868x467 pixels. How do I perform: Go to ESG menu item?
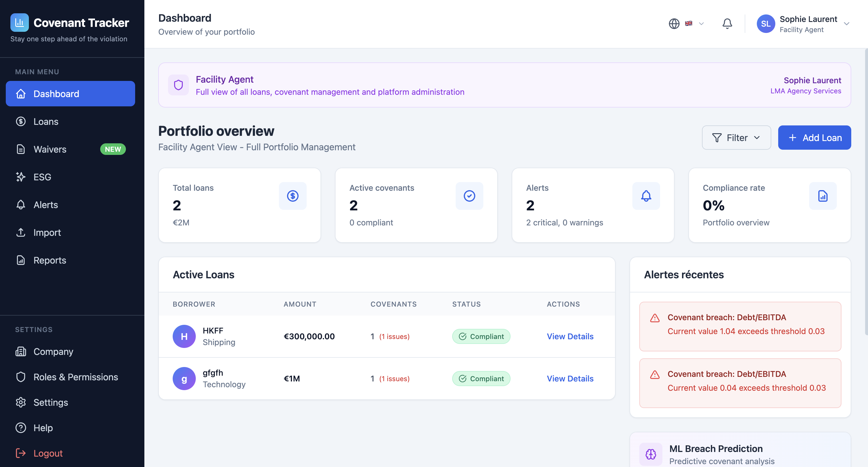[42, 177]
